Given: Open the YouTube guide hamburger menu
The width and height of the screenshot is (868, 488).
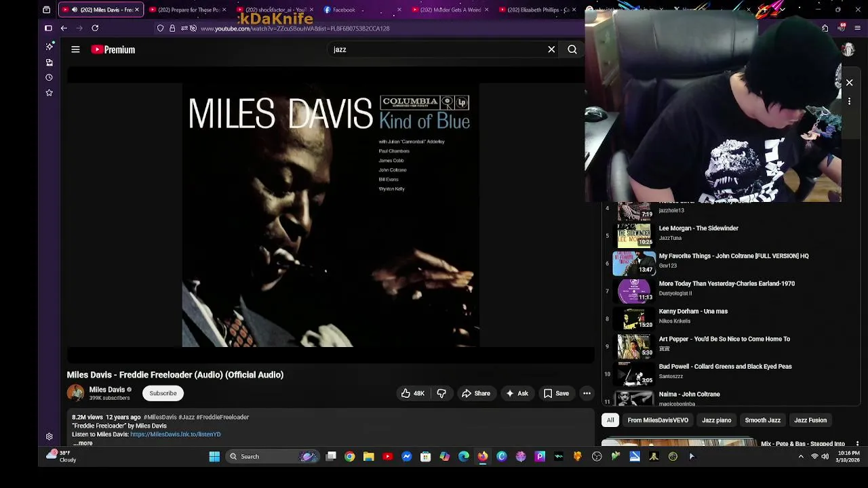Looking at the screenshot, I should [75, 49].
